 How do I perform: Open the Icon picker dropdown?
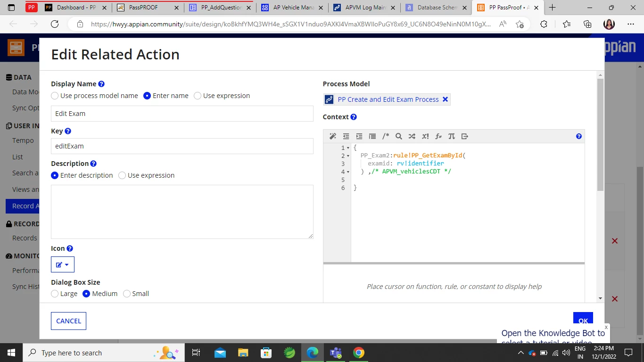click(63, 264)
